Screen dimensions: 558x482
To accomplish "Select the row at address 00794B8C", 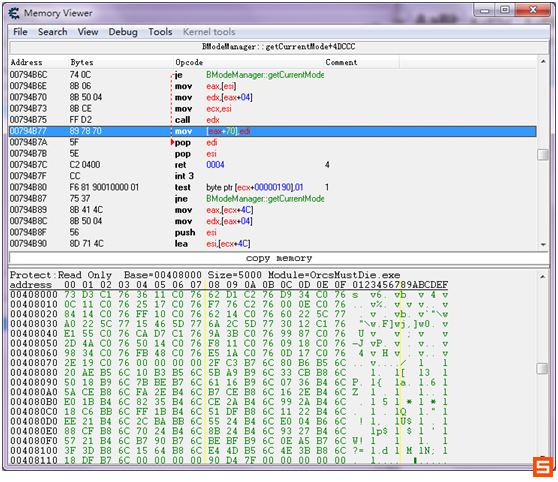I will tap(273, 221).
